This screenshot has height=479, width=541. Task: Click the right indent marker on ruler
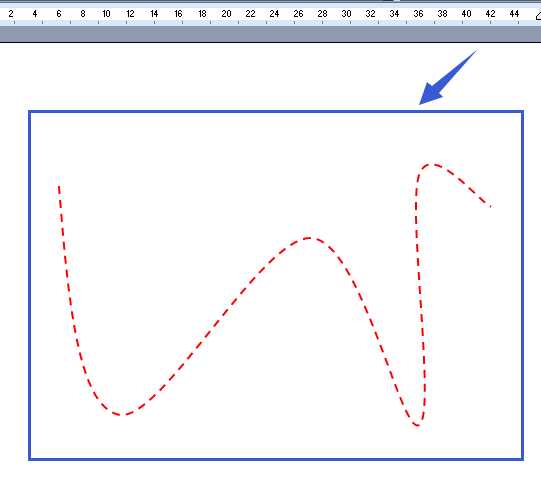pos(538,16)
